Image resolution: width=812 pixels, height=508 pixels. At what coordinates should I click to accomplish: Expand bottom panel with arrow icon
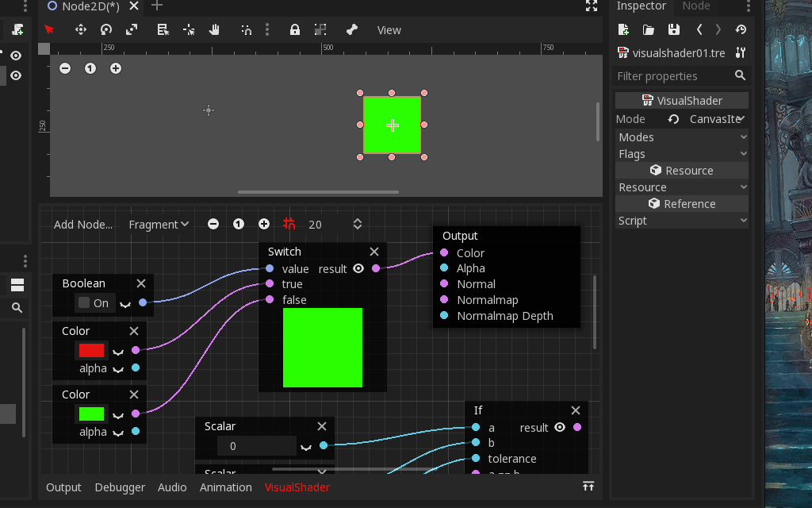pos(588,487)
